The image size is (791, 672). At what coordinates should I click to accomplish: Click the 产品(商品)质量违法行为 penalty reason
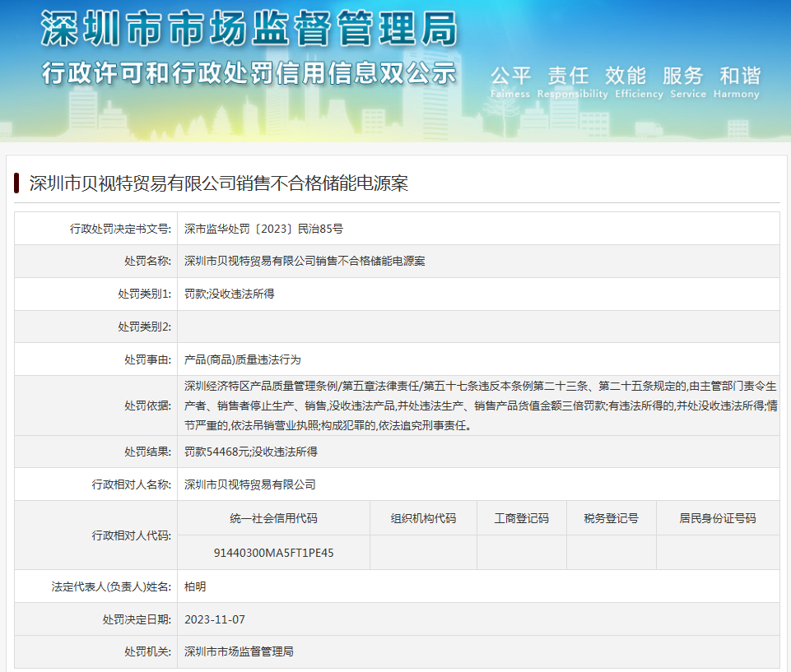pyautogui.click(x=243, y=359)
